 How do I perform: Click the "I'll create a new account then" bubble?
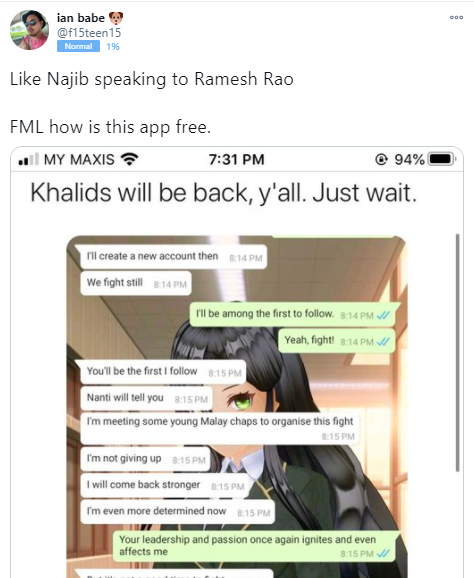[x=171, y=257]
